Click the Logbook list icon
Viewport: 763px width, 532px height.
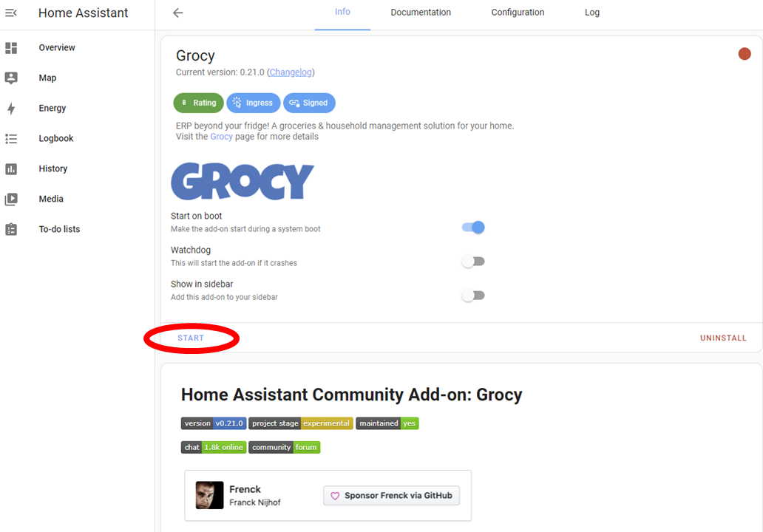point(11,139)
